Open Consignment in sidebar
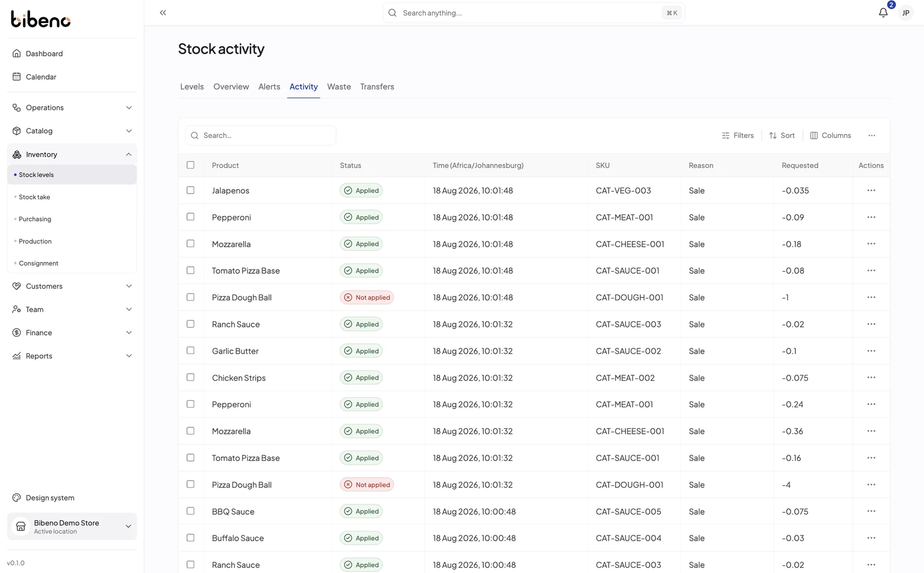 click(72, 263)
